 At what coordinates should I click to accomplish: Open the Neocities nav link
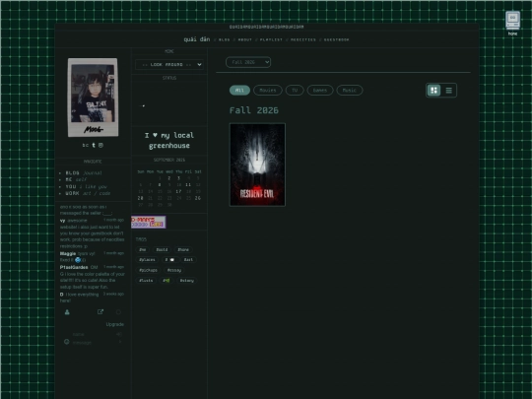tap(303, 39)
